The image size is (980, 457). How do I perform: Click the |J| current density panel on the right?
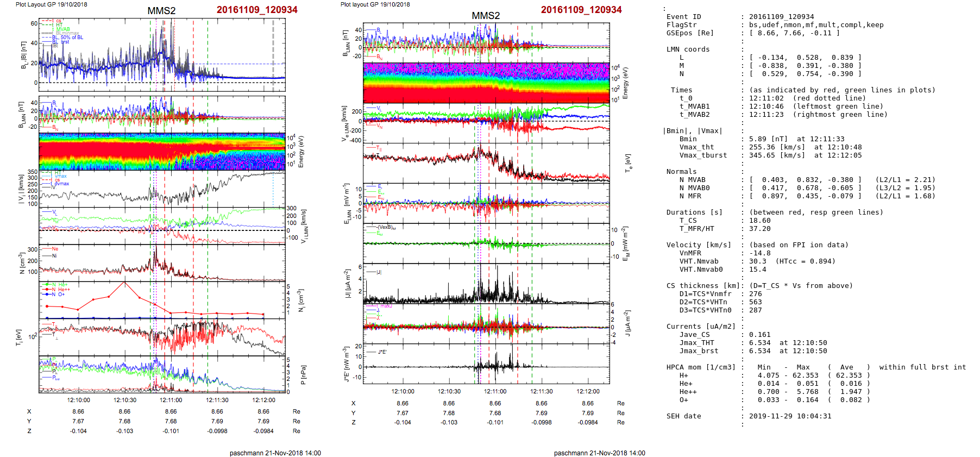pos(486,284)
